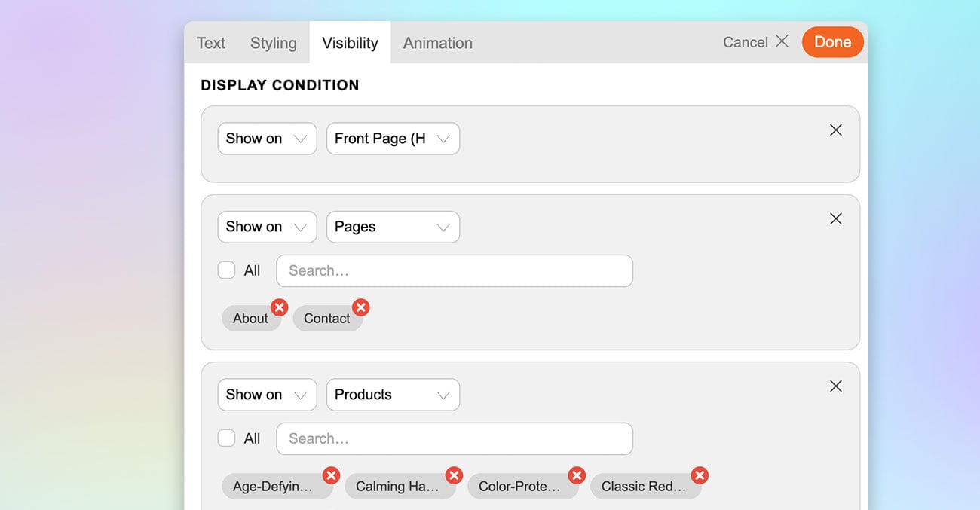Enable the All checkbox for Pages

click(226, 270)
